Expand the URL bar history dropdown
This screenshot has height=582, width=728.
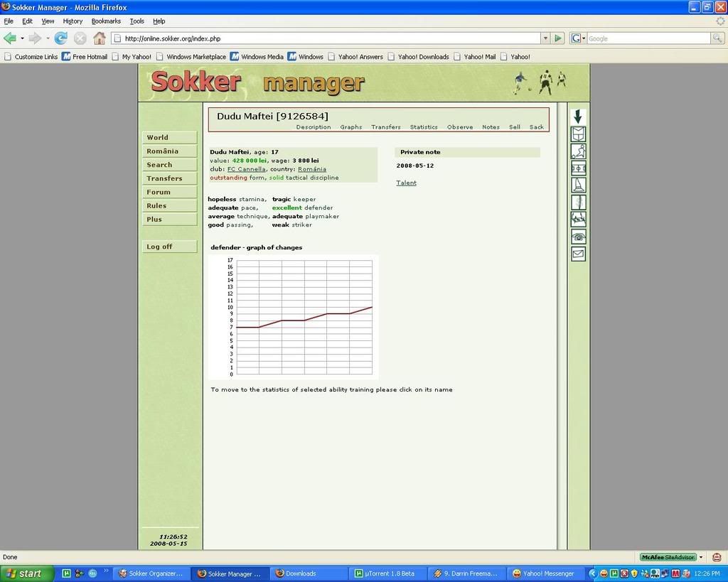pos(545,38)
